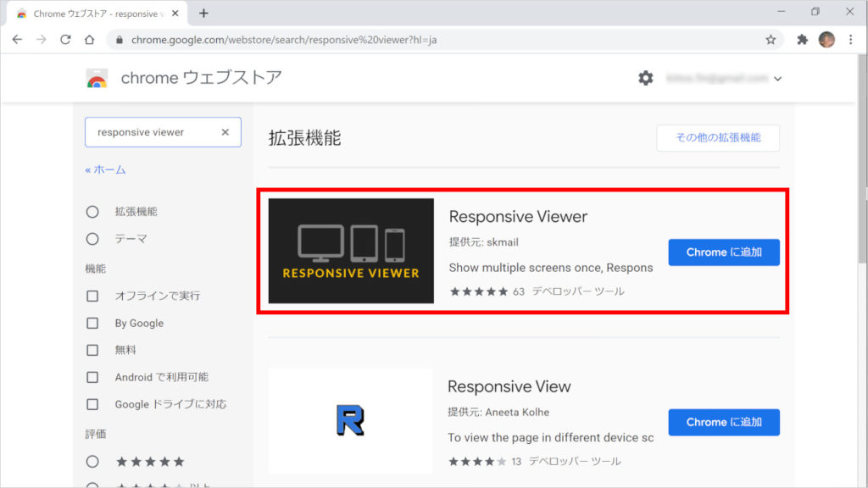Expand the account email dropdown
868x488 pixels.
744,77
